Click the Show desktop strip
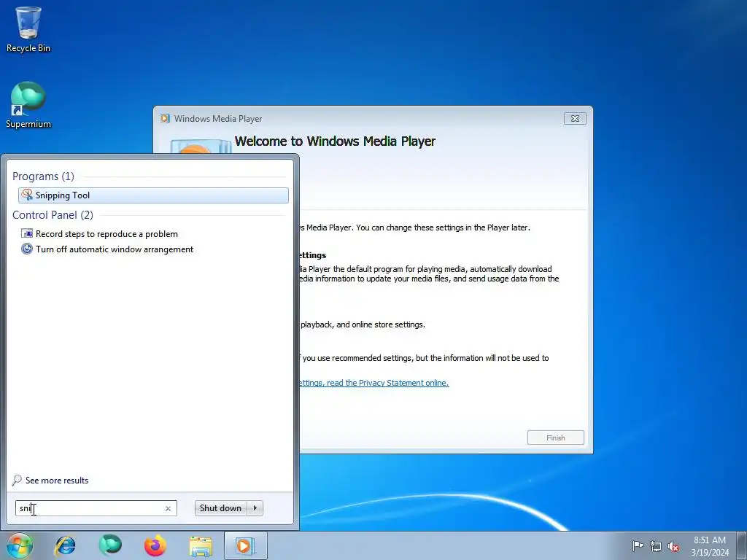Screen dimensions: 747x560 [742, 545]
